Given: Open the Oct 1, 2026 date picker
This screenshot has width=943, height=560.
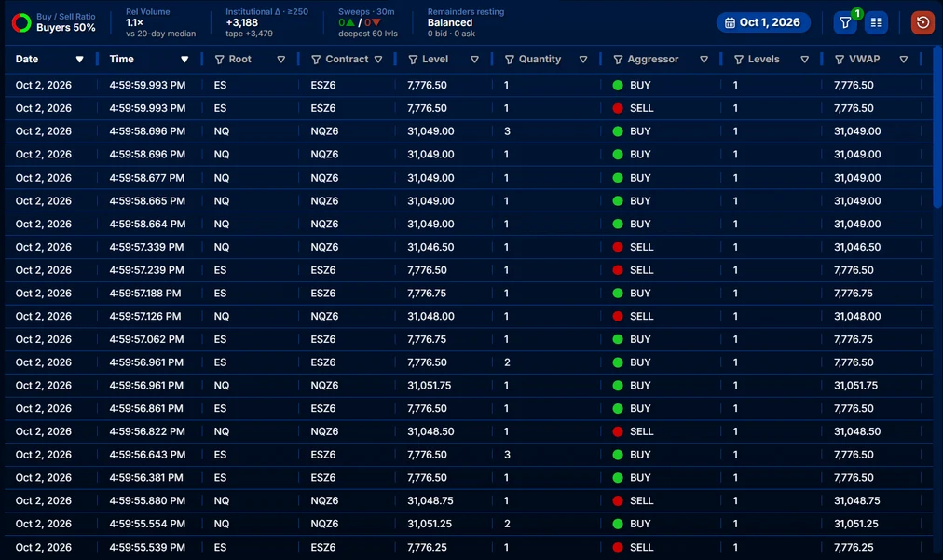Looking at the screenshot, I should 763,22.
